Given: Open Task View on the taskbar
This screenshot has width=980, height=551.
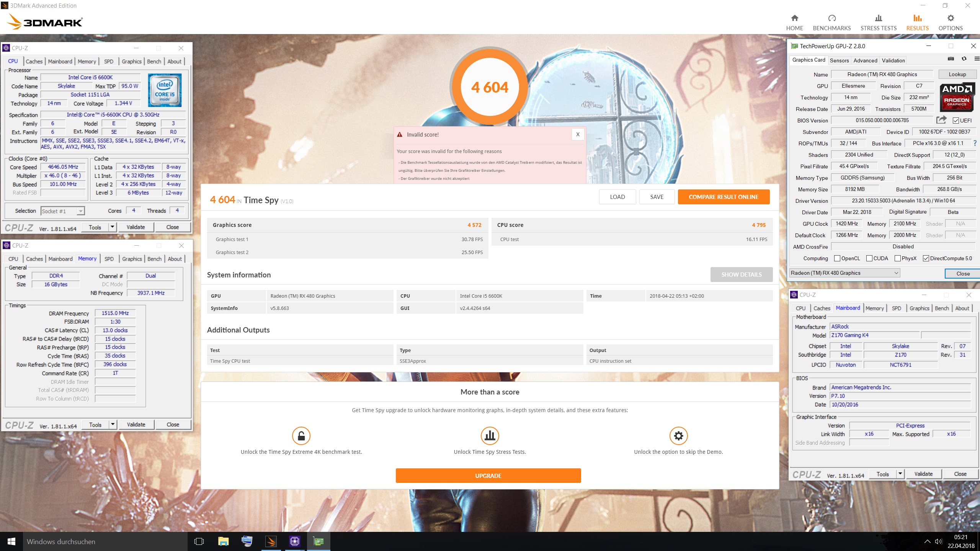Looking at the screenshot, I should pyautogui.click(x=199, y=541).
